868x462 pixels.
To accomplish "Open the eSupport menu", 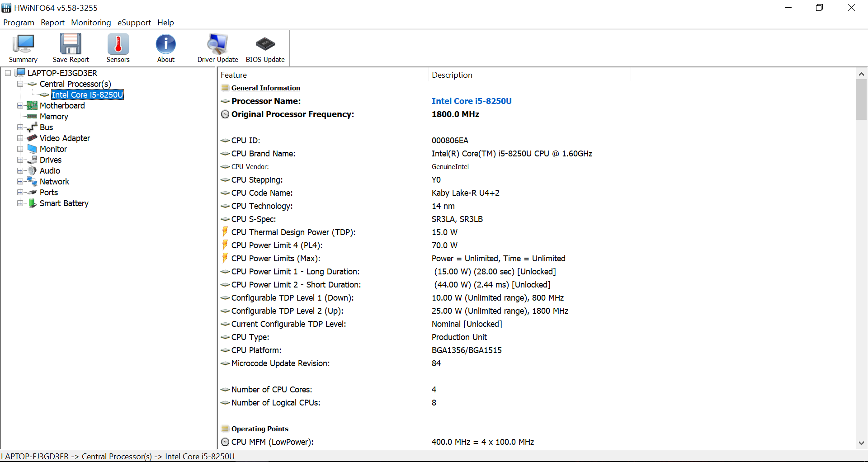I will pos(134,23).
